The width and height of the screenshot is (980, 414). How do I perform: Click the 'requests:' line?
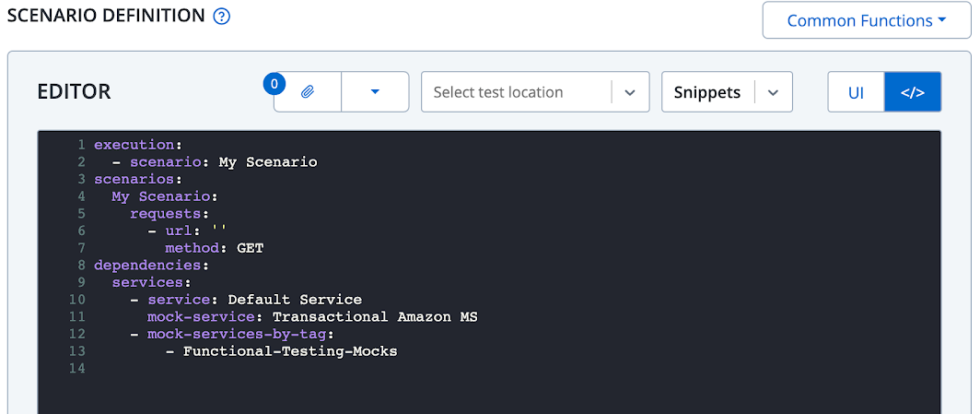[x=169, y=214]
